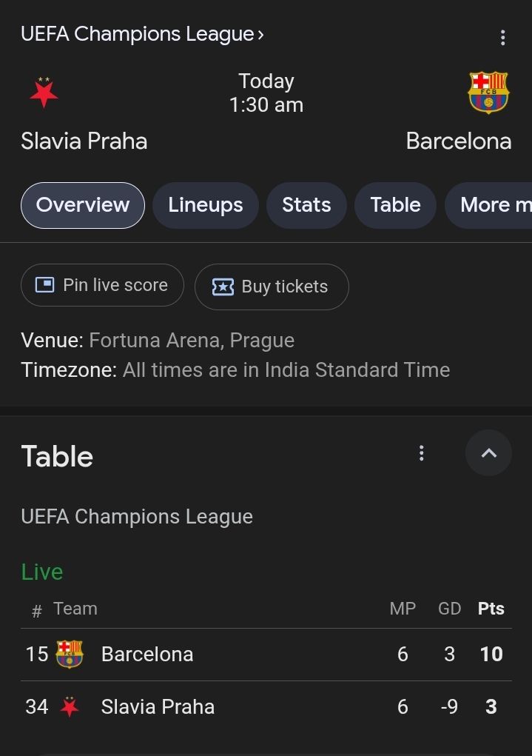Click the Barcelona crest in match header
The height and width of the screenshot is (756, 532).
coord(488,92)
